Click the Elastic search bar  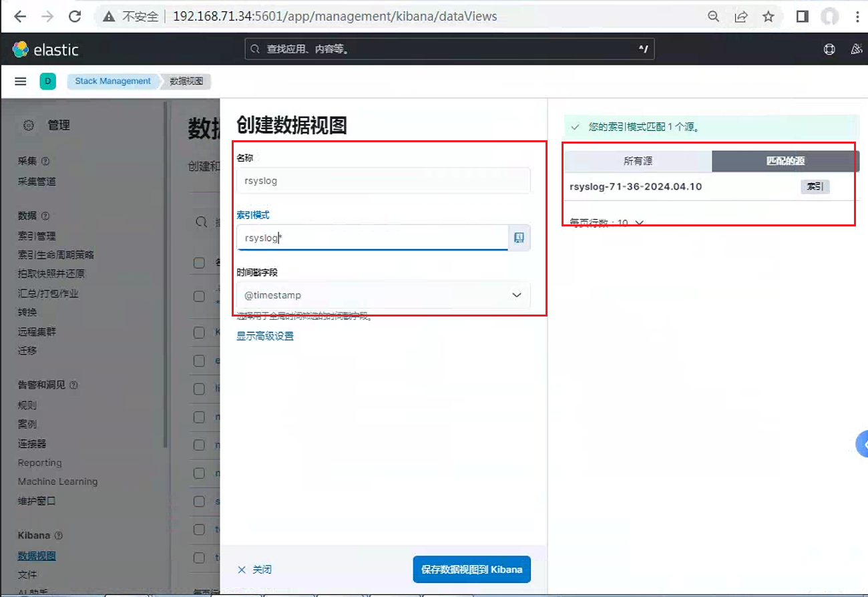click(449, 49)
